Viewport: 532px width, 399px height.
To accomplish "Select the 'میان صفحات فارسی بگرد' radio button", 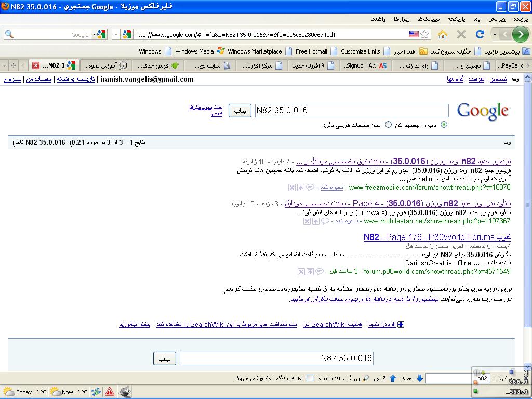I will 388,125.
